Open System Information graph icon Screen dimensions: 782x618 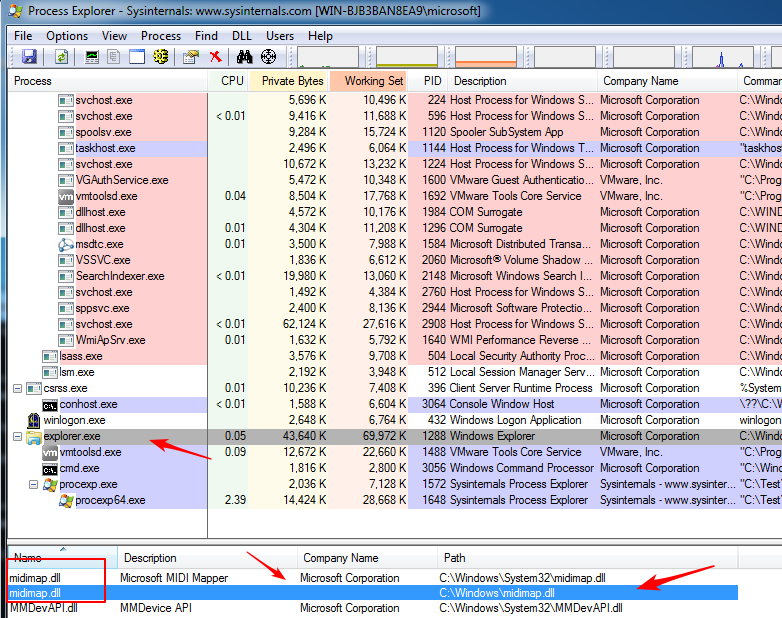(x=92, y=57)
